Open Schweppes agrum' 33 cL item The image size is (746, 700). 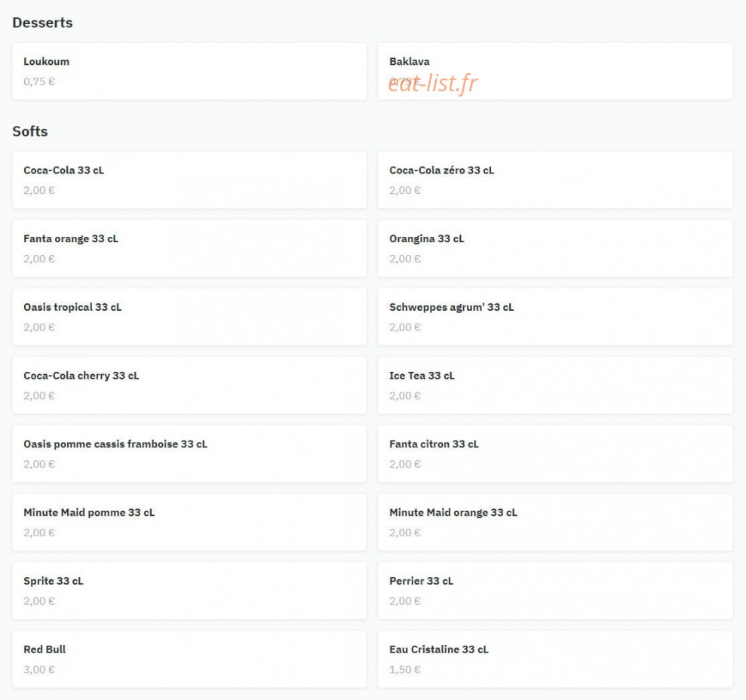tap(555, 317)
